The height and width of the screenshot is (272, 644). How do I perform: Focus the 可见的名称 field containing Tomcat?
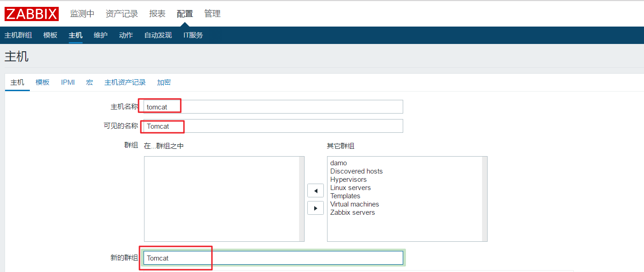273,126
